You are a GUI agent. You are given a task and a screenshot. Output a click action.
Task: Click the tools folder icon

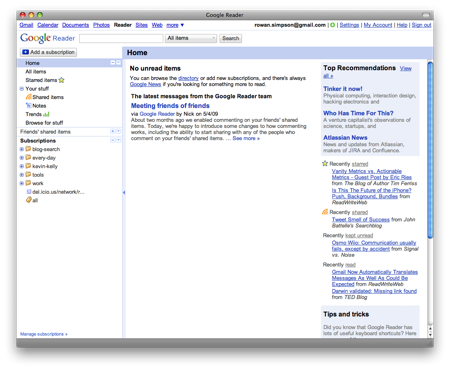[x=28, y=174]
